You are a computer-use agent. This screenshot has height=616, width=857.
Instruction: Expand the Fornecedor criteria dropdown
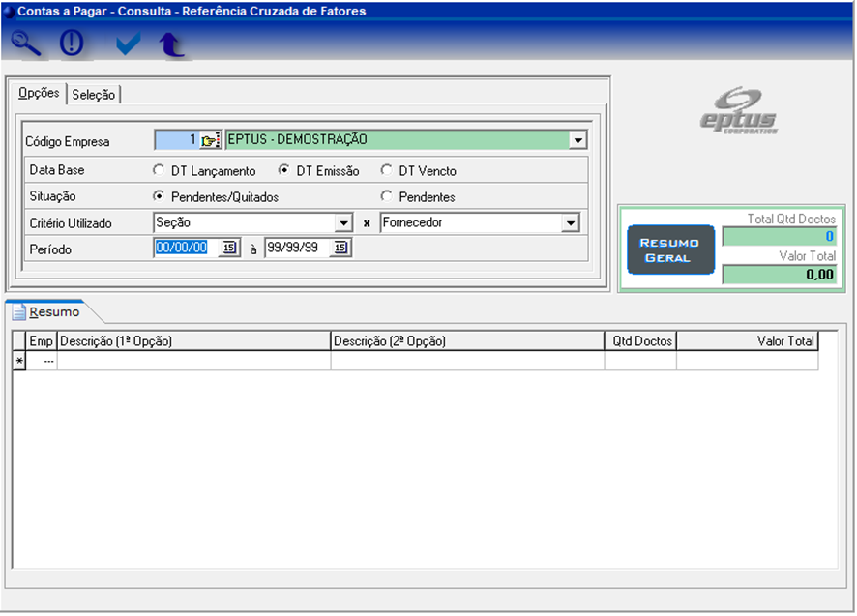pos(570,223)
